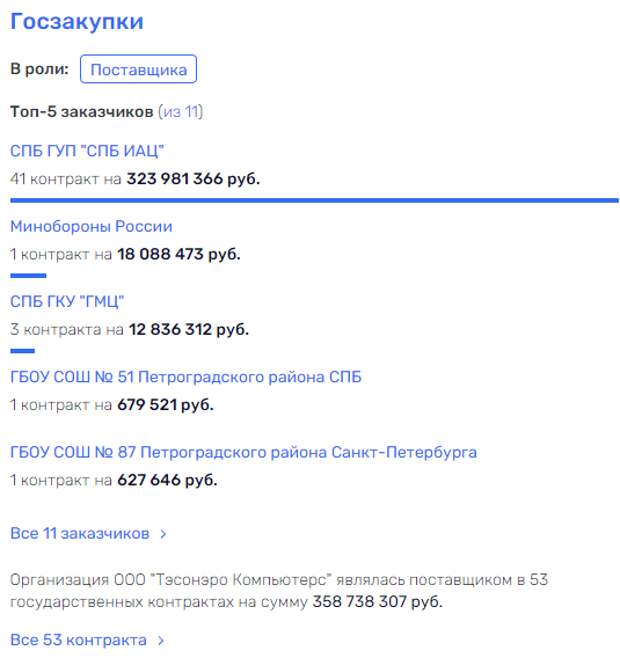Image resolution: width=620 pixels, height=658 pixels.
Task: Click the (из 11) count label
Action: point(181,112)
